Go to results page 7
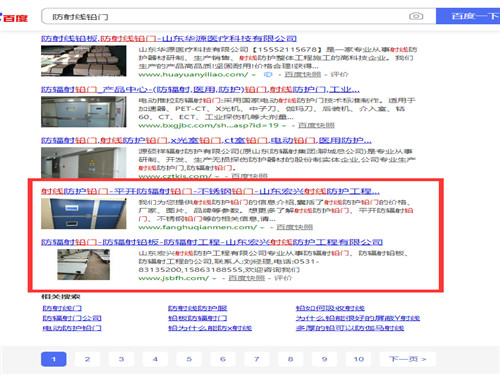 tap(257, 359)
